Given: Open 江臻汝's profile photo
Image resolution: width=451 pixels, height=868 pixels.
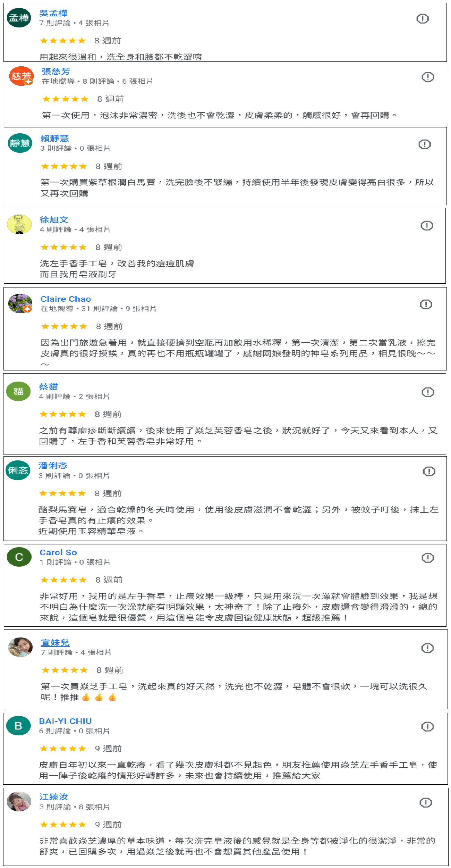Looking at the screenshot, I should [x=19, y=801].
